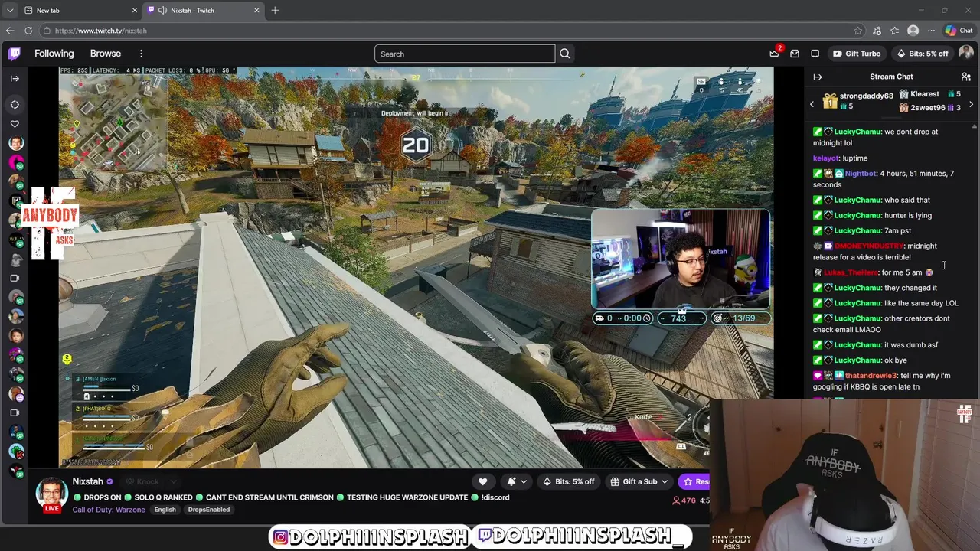Viewport: 980px width, 551px height.
Task: Open browser settings and more menu
Action: 931,31
